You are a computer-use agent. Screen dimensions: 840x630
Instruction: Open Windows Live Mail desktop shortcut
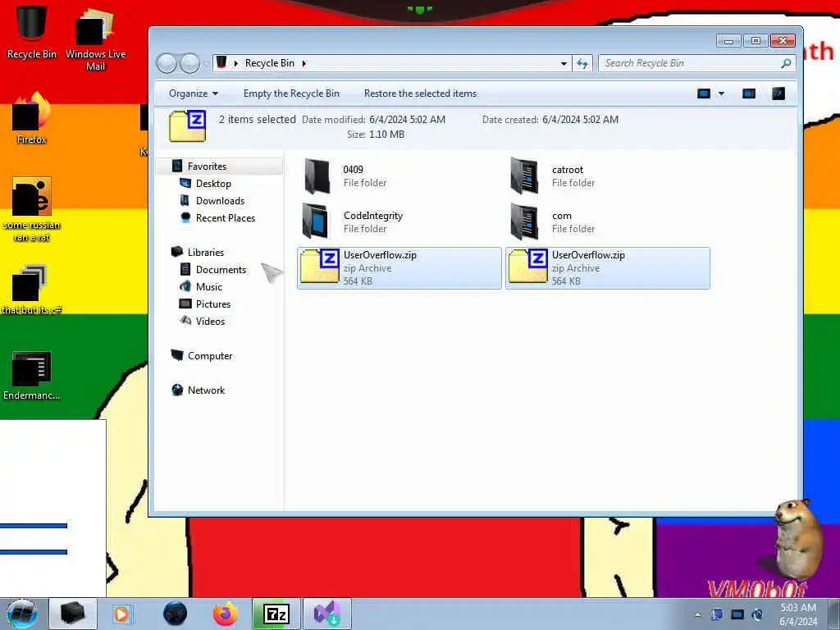(95, 39)
